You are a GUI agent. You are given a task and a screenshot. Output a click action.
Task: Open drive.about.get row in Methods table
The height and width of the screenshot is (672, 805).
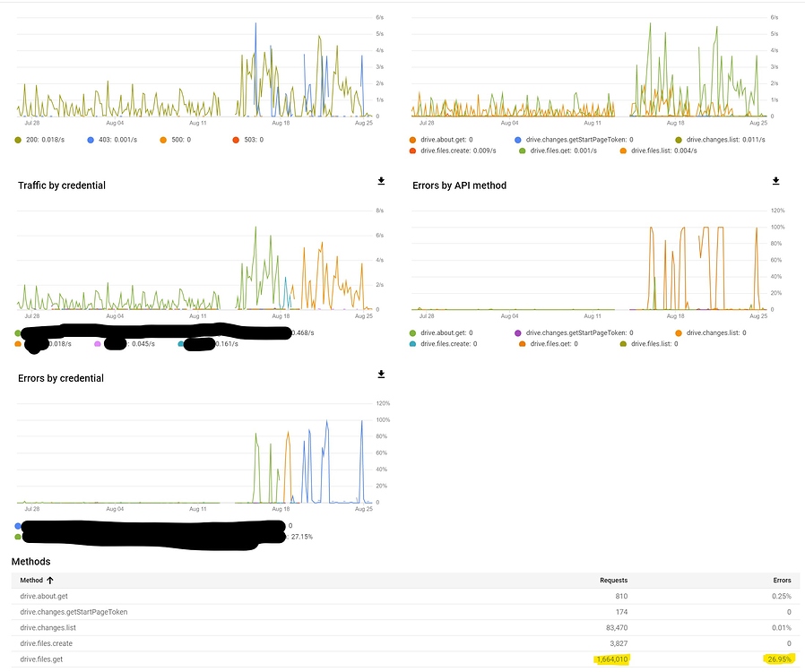tap(405, 596)
